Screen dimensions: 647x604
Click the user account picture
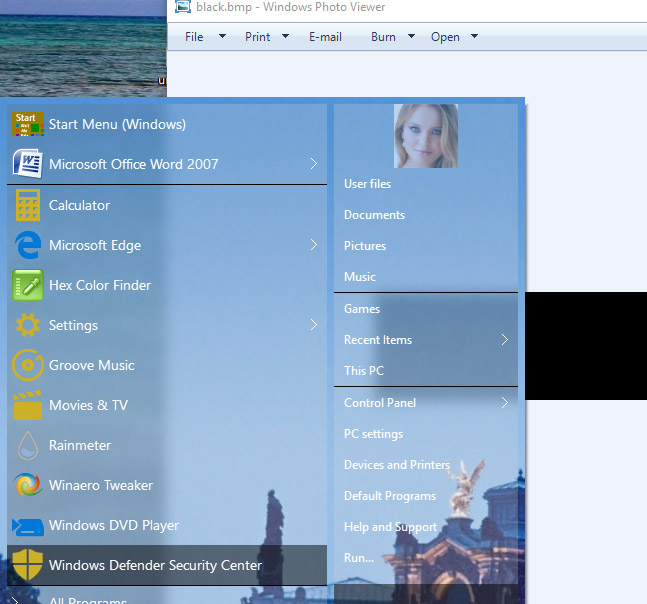426,136
